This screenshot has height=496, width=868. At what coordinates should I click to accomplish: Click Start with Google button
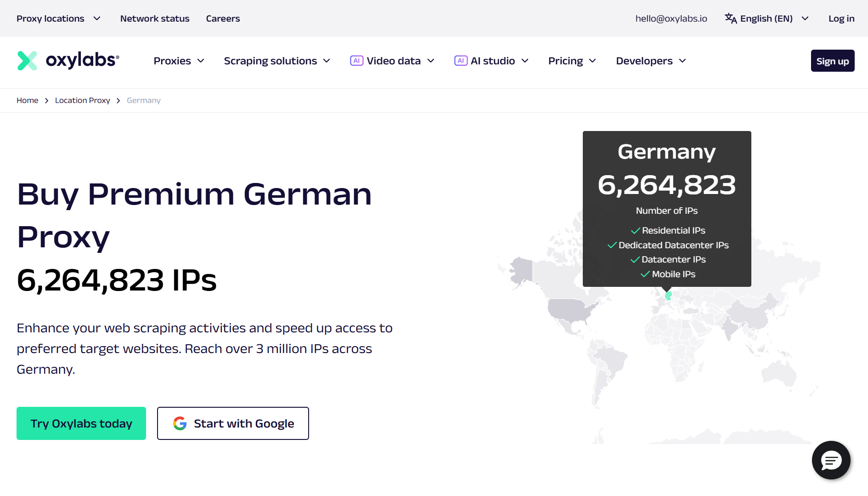(233, 423)
